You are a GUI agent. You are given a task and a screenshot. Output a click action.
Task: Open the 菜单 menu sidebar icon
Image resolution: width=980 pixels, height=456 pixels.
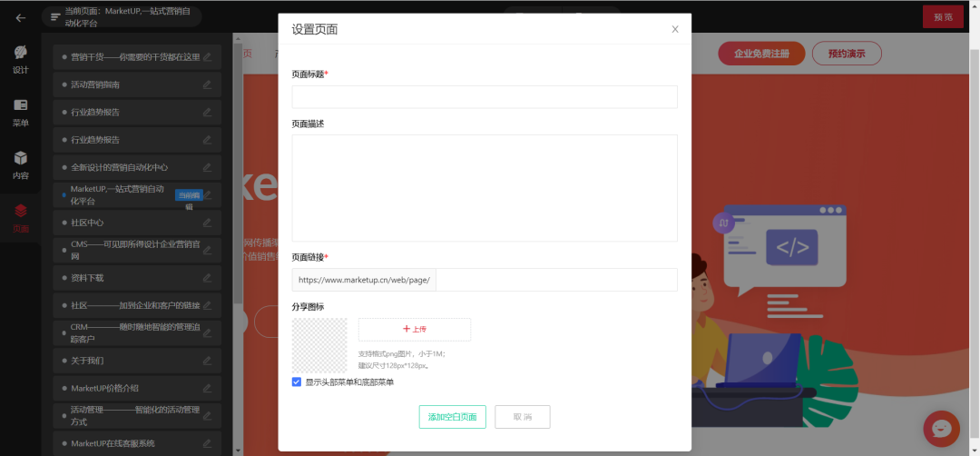coord(21,113)
